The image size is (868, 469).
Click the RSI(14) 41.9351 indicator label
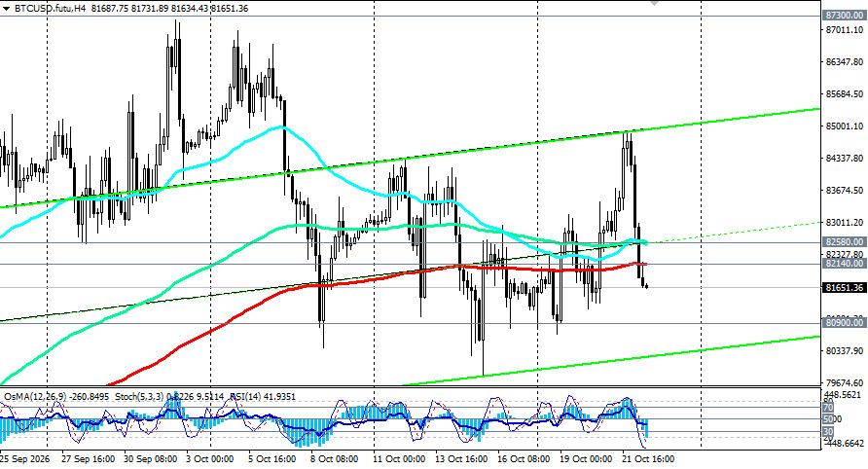[263, 397]
